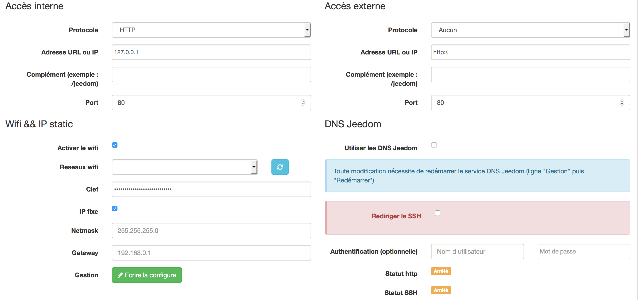This screenshot has height=300, width=644.
Task: Click the Wifi && IP static heading
Action: pyautogui.click(x=39, y=124)
